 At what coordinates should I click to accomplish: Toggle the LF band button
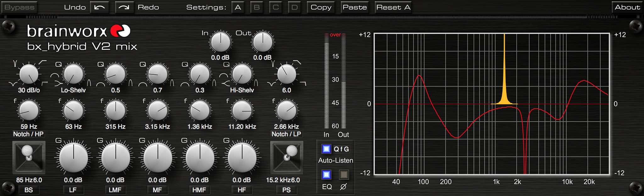coord(73,190)
